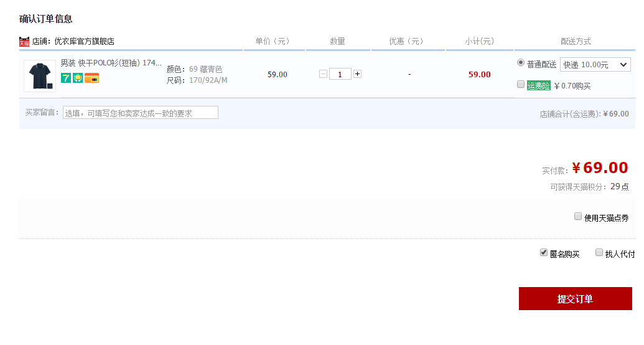Click the 优惠（元） column header
This screenshot has height=345, width=644.
point(408,41)
